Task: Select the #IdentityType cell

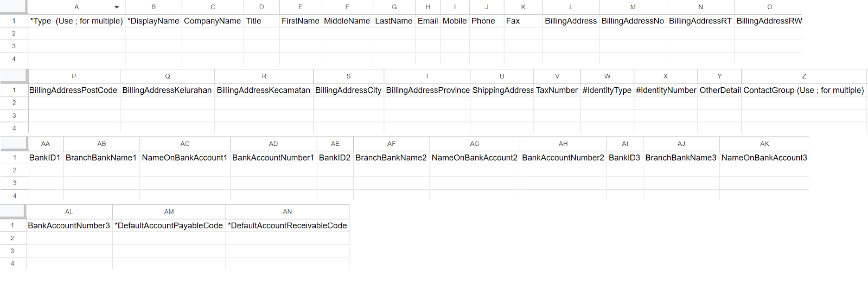Action: tap(607, 91)
